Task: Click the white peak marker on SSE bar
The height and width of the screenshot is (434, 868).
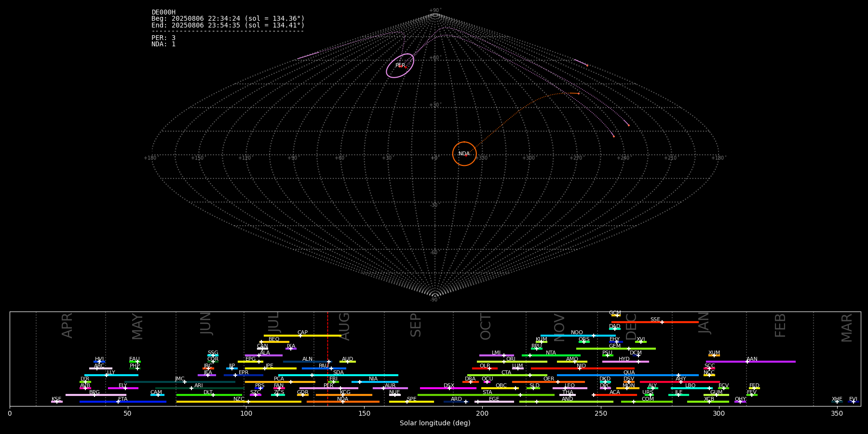Action: point(662,322)
